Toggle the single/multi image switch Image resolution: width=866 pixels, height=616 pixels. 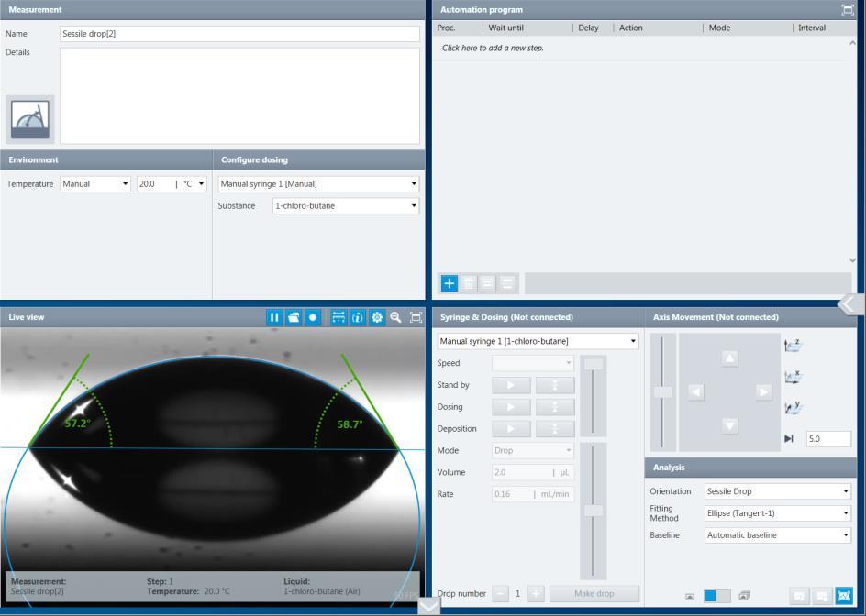click(716, 596)
